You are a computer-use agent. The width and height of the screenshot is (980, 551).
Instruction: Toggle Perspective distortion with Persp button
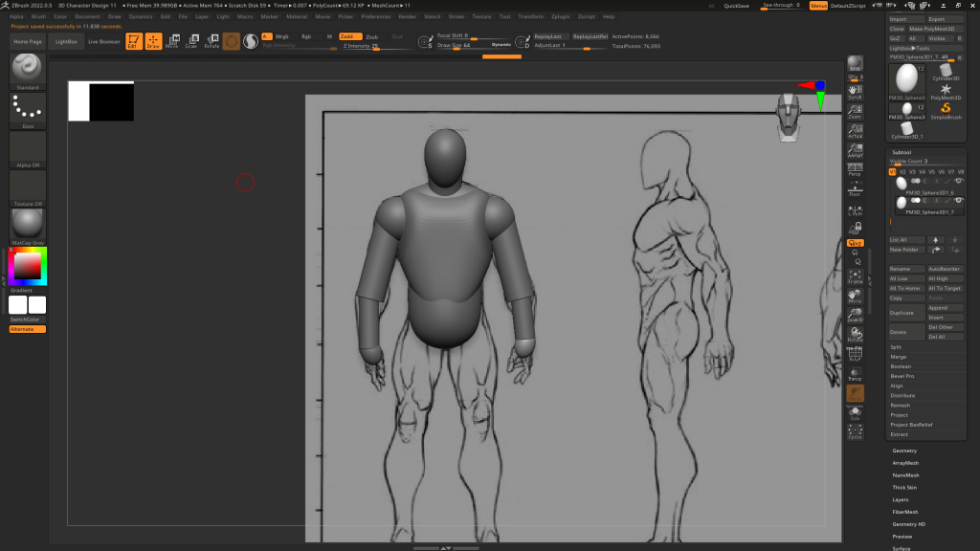pos(855,170)
